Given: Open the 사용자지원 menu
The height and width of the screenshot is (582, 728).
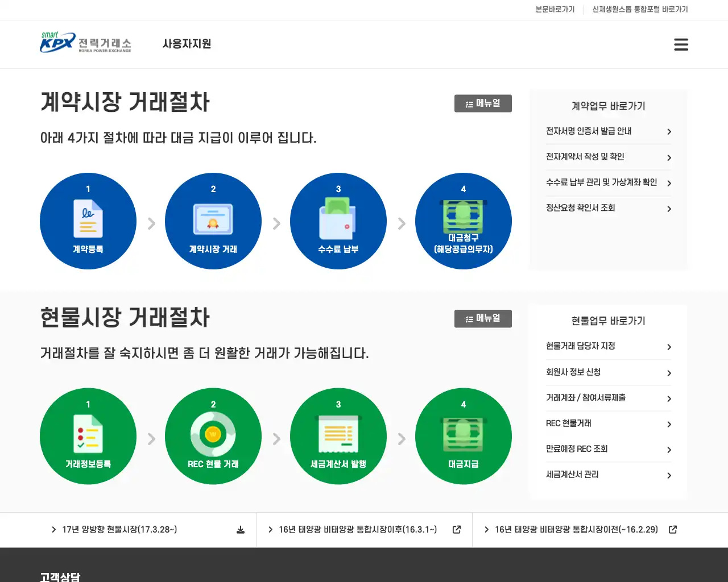Looking at the screenshot, I should click(x=187, y=44).
